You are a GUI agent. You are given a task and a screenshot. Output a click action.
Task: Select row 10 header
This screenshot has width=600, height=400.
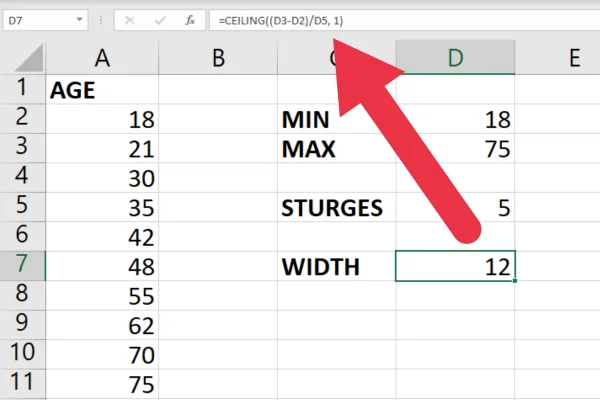pyautogui.click(x=22, y=354)
